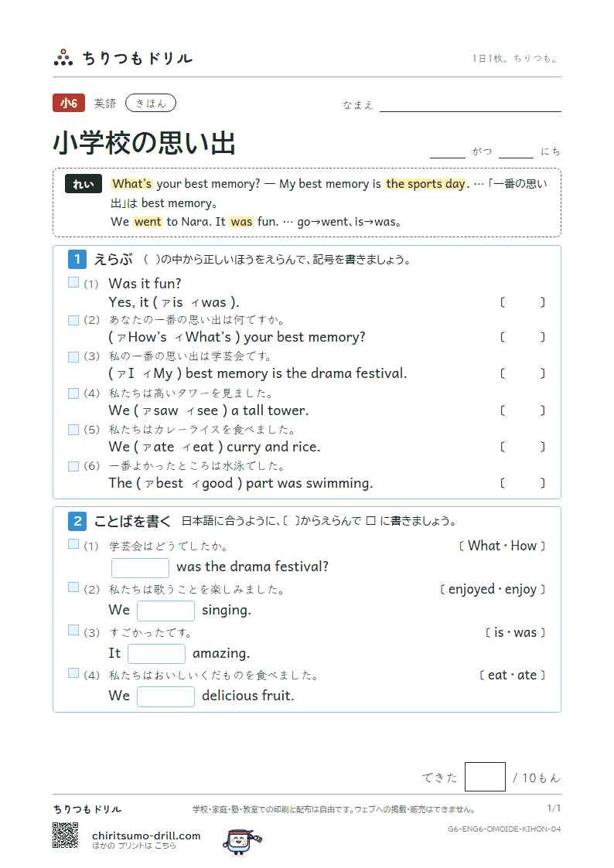Click the word choices 'What · How'
Screen dimensions: 614x868
(x=502, y=546)
